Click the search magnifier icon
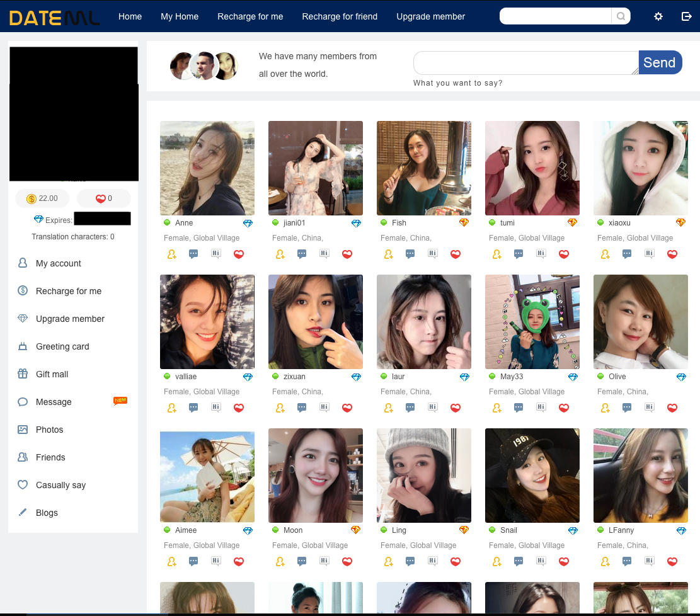The width and height of the screenshot is (700, 616). [x=621, y=16]
